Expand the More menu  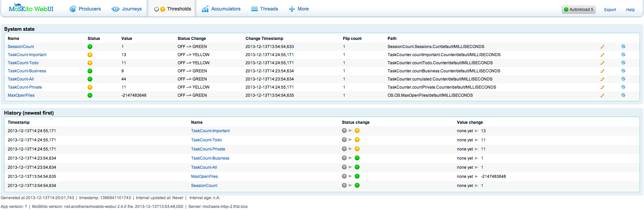pos(299,9)
